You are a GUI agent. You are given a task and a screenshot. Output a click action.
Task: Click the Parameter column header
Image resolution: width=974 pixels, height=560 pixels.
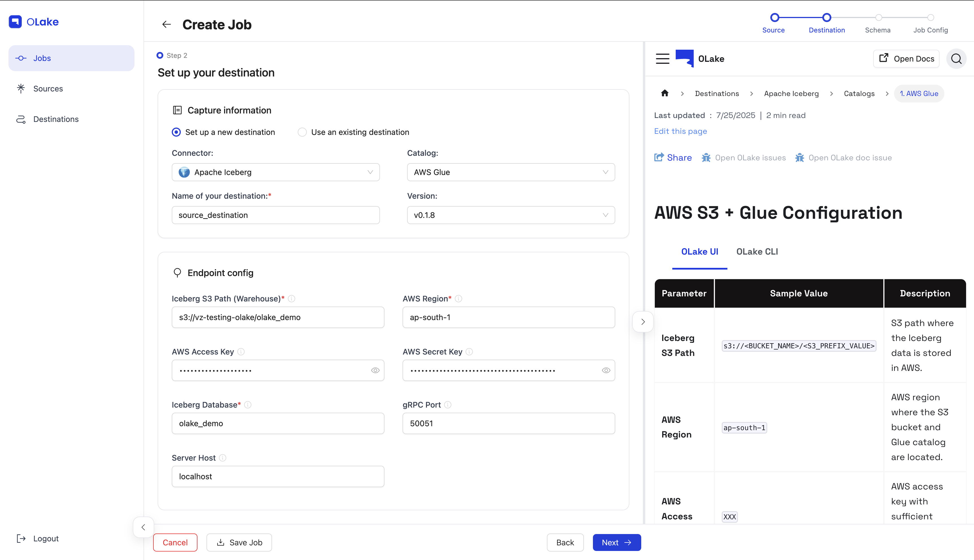pos(684,294)
